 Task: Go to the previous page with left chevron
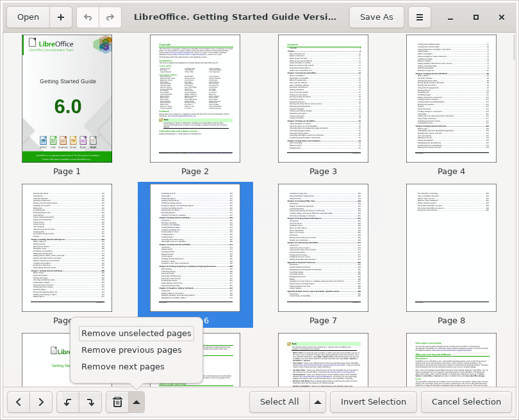(19, 402)
